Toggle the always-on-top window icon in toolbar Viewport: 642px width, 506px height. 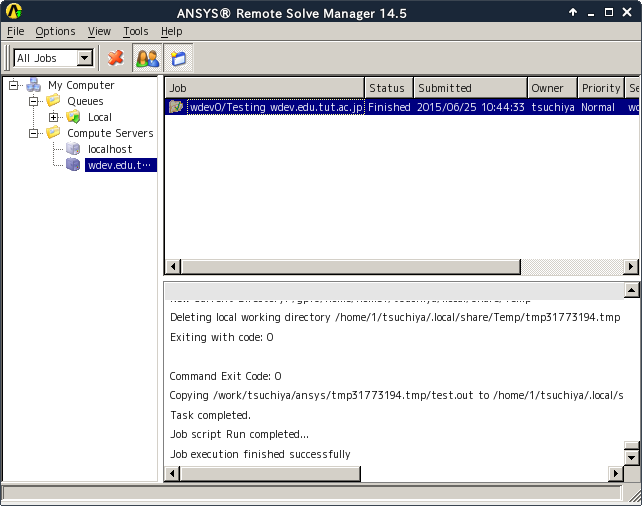coord(178,58)
